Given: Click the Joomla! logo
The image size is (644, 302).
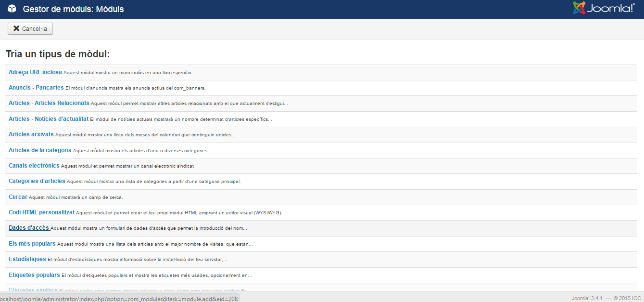Looking at the screenshot, I should 604,9.
